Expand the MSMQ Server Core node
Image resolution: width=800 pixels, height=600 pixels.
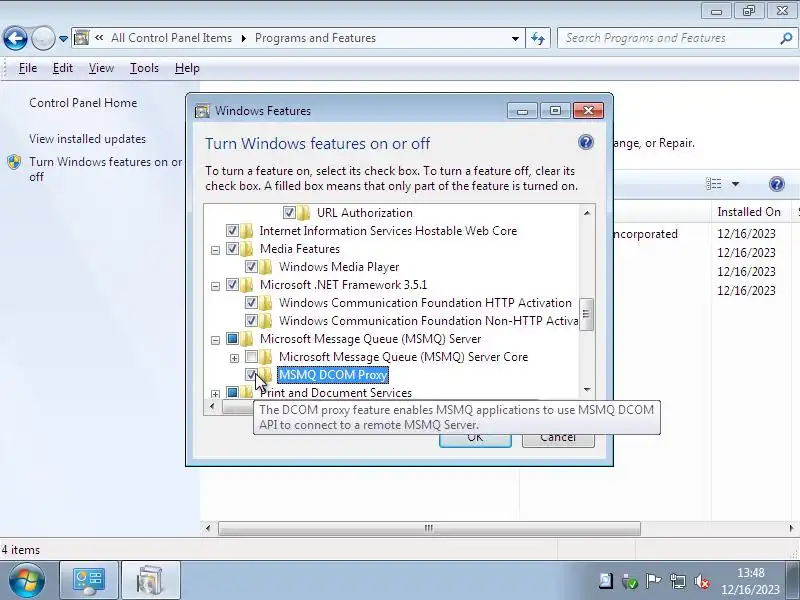click(234, 358)
